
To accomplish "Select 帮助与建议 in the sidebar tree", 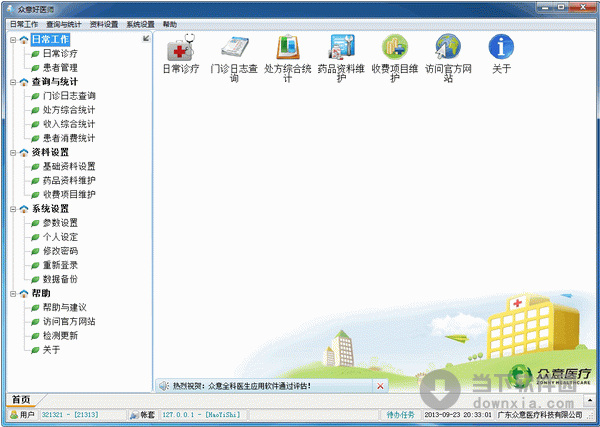I will tap(64, 308).
